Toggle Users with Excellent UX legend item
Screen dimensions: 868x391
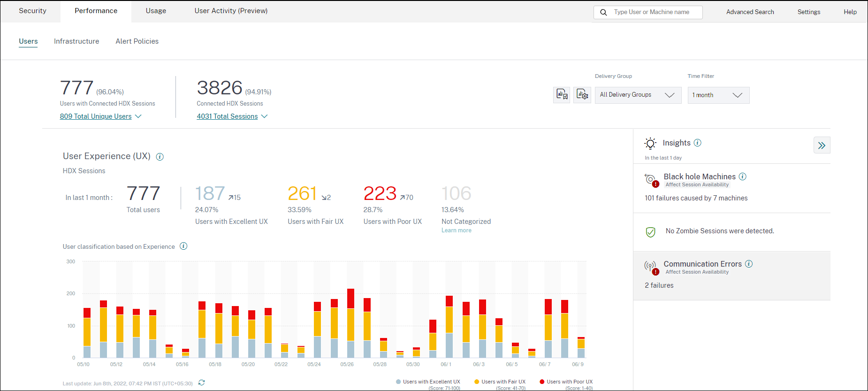[428, 382]
